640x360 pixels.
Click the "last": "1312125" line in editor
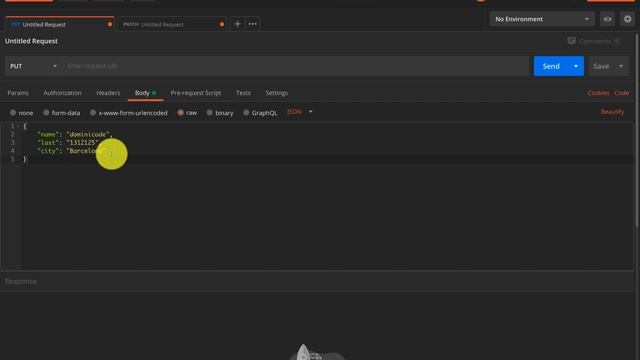[x=68, y=142]
